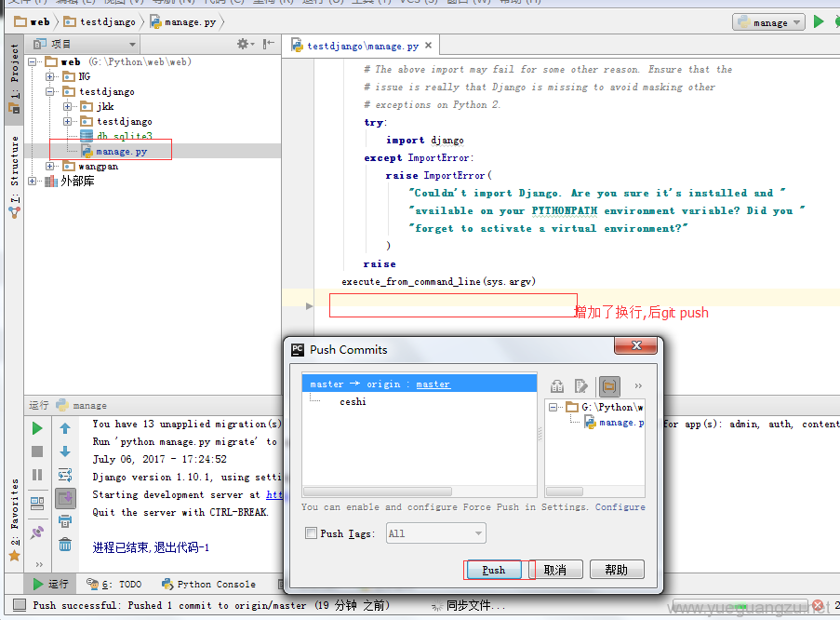840x620 pixels.
Task: Open the Project tool window sidebar tab
Action: tap(15, 78)
